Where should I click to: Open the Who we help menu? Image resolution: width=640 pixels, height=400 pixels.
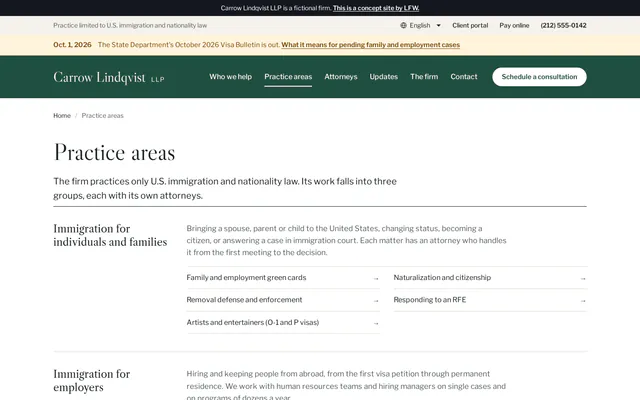230,77
